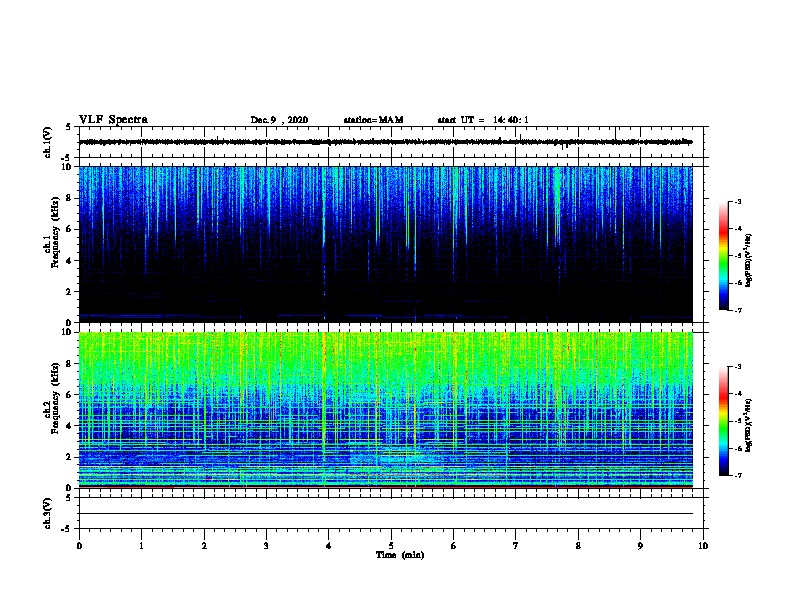This screenshot has height=612, width=792.
Task: Select the "Dec. 9, 2020" date text
Action: 279,120
